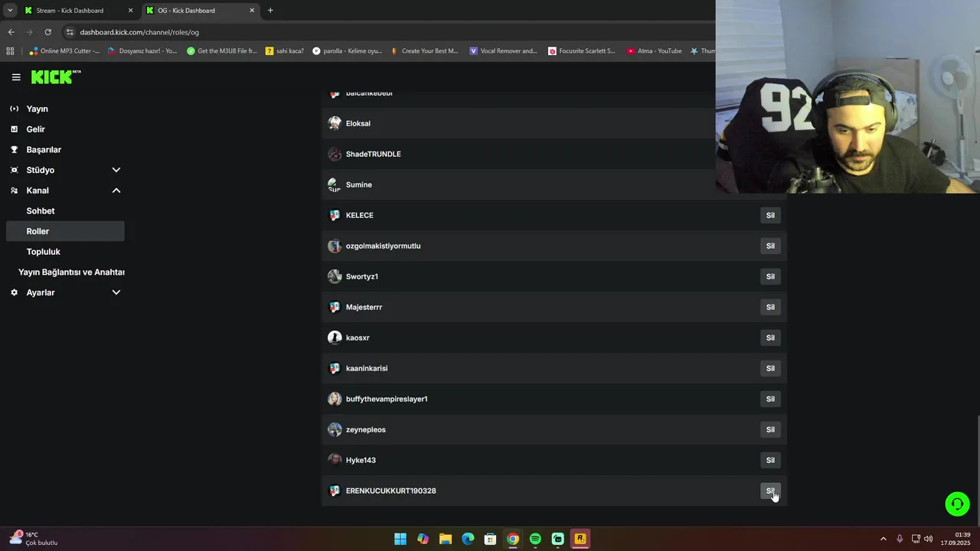Image resolution: width=980 pixels, height=551 pixels.
Task: Click the Kanal icon in the sidebar
Action: click(14, 191)
